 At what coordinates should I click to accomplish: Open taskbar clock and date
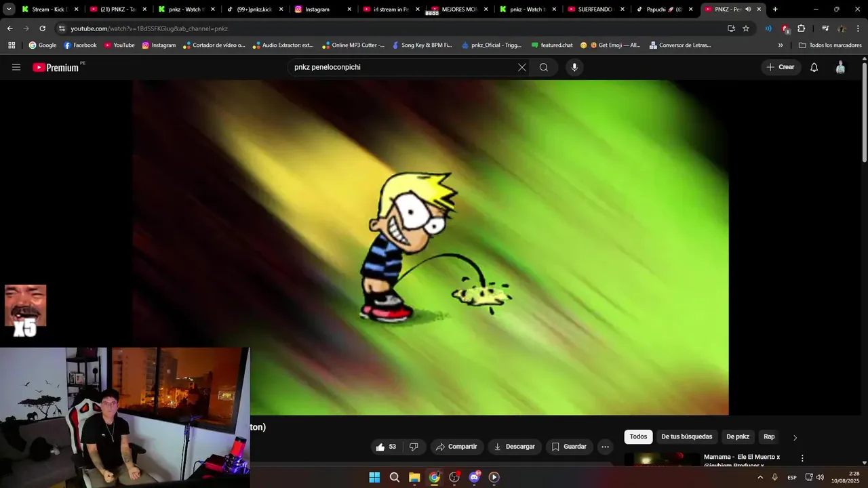tap(846, 477)
